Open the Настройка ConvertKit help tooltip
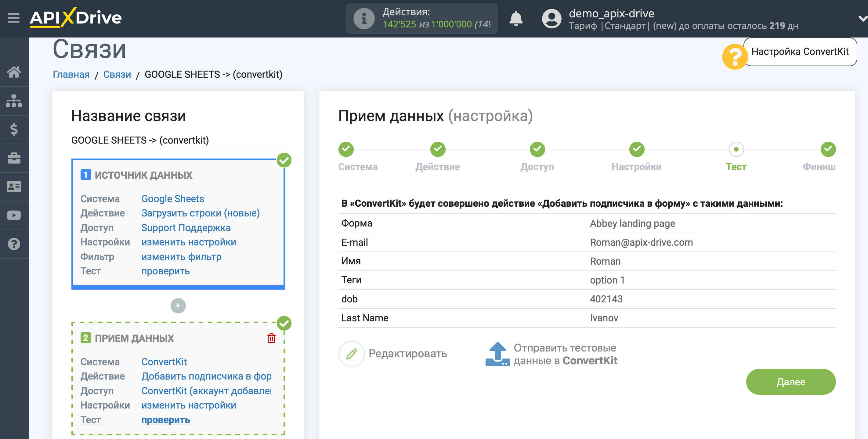Viewport: 868px width, 439px height. [x=800, y=52]
